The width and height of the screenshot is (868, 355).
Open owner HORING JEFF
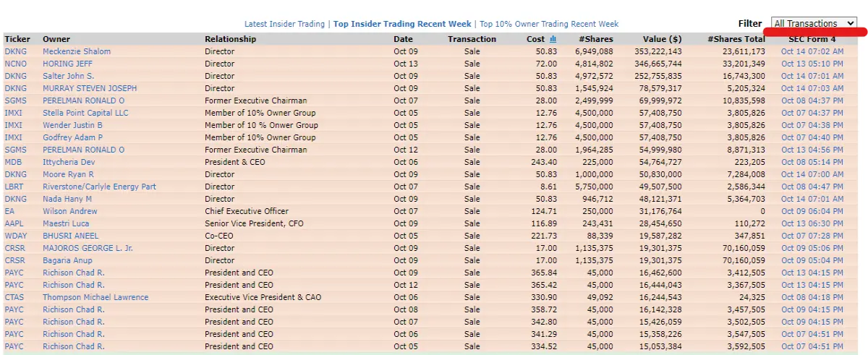(68, 64)
